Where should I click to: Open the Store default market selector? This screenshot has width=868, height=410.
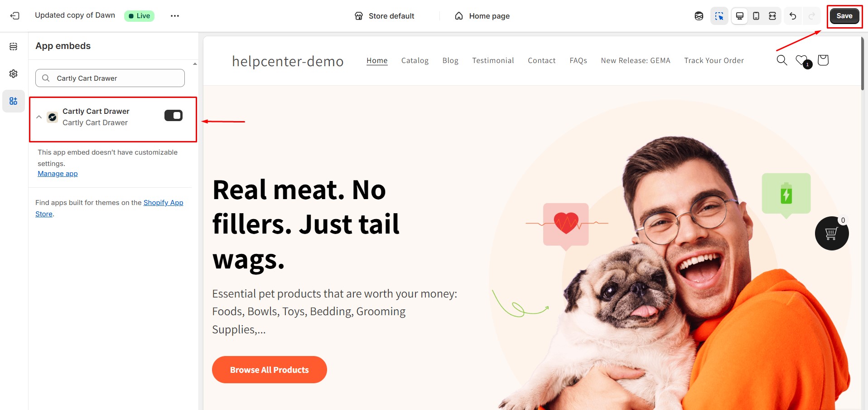[x=384, y=16]
